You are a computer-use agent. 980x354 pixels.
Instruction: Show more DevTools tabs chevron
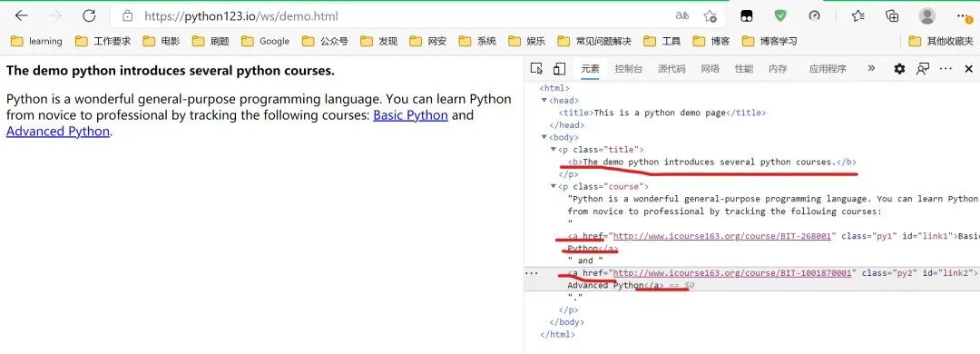[871, 68]
